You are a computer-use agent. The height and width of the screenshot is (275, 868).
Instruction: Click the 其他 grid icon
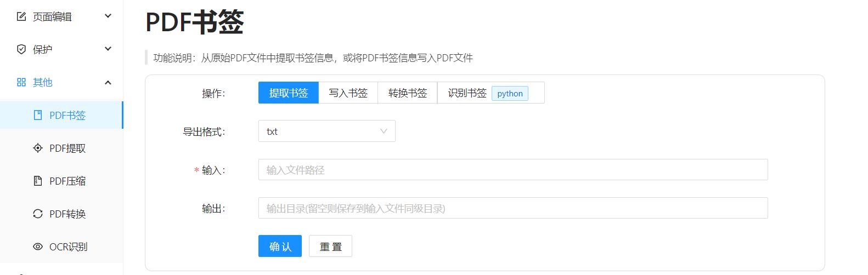pos(21,82)
